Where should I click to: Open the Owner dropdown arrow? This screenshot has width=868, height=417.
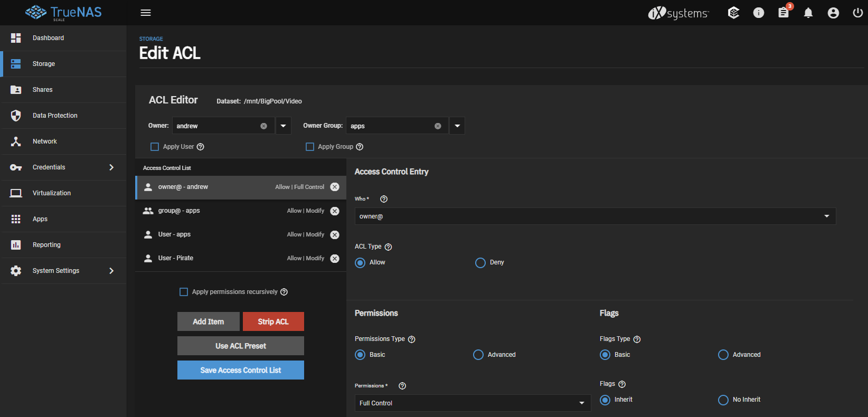tap(284, 126)
